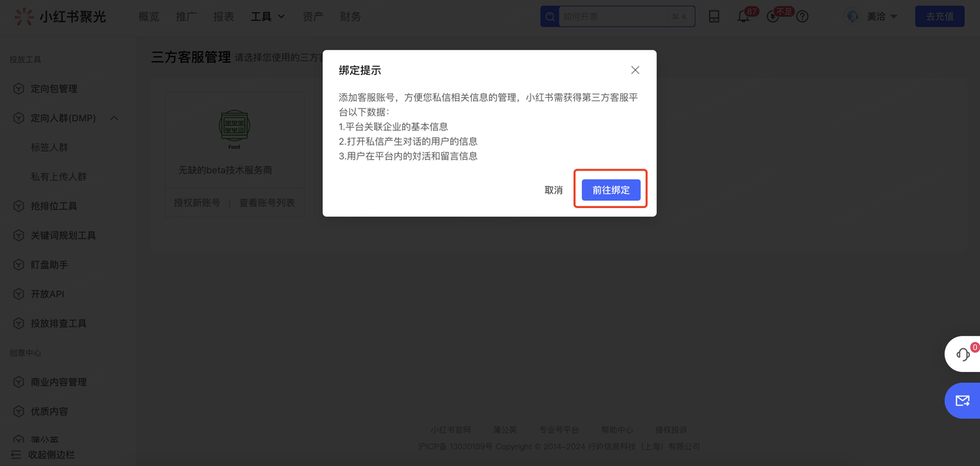Open the 推广 top menu item
Screen dimensions: 980x466
186,16
